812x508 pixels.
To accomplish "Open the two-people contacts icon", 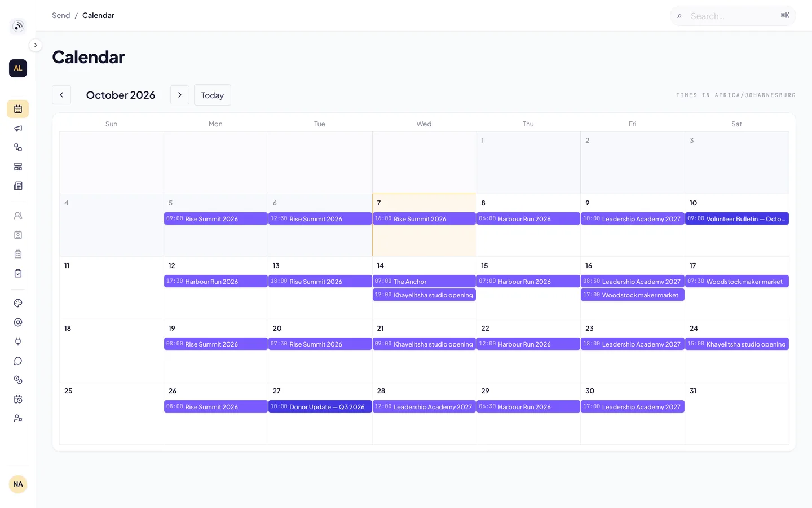I will click(18, 216).
